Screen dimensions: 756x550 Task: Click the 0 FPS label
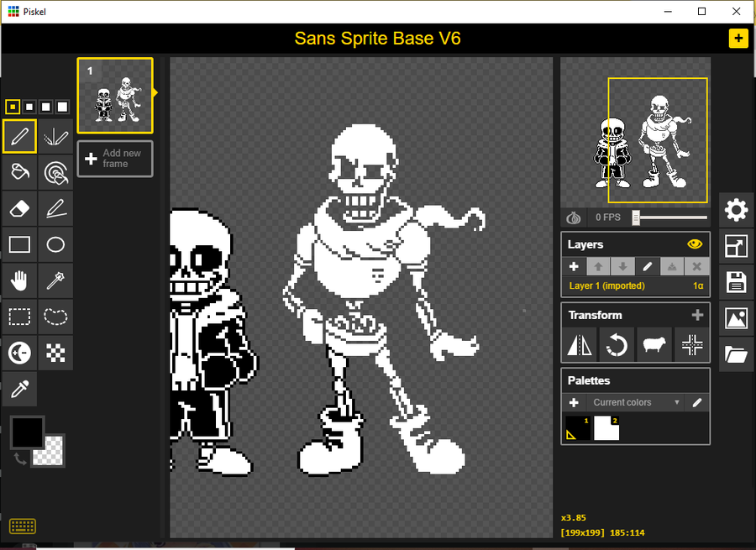[607, 217]
